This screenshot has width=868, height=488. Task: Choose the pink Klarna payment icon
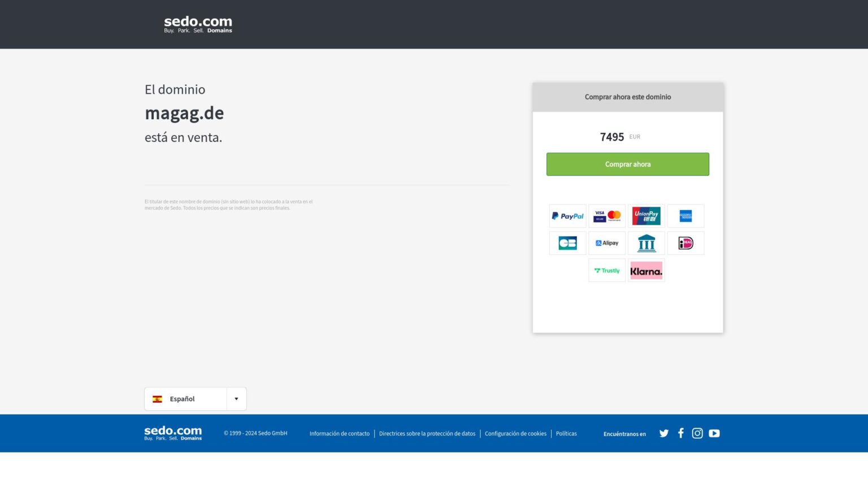(646, 271)
